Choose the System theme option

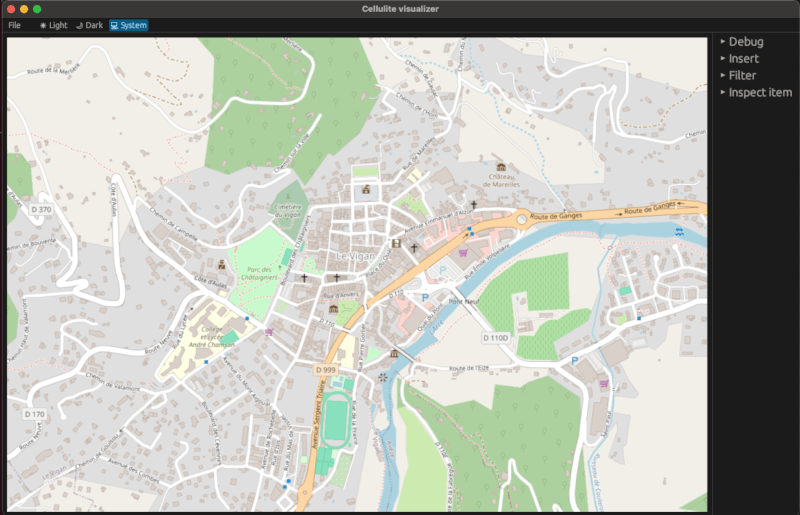pos(128,25)
